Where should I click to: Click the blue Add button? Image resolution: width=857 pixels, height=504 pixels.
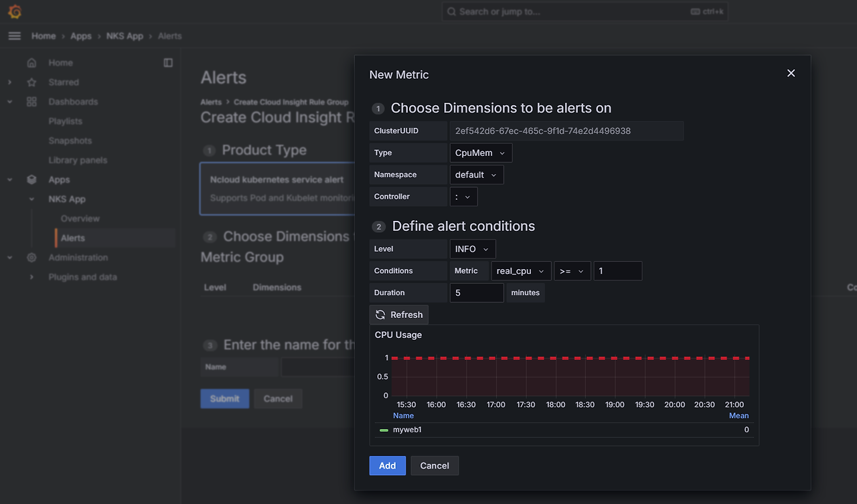pyautogui.click(x=388, y=466)
